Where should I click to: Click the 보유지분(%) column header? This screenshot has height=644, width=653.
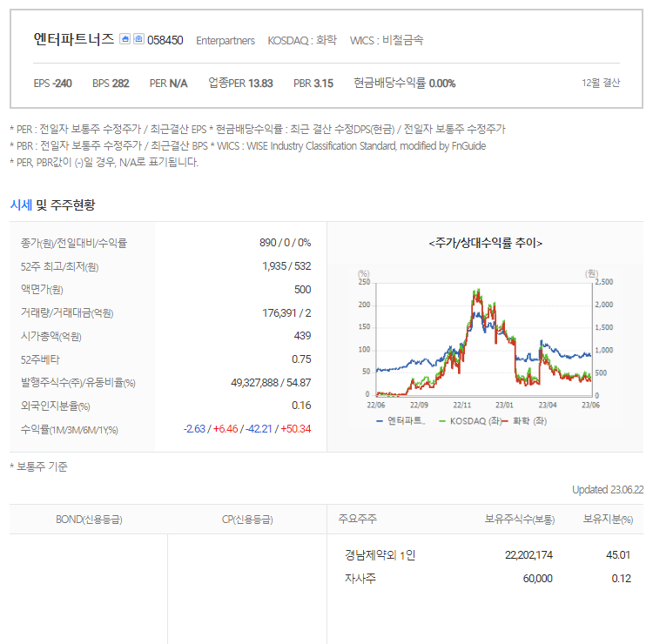(608, 519)
